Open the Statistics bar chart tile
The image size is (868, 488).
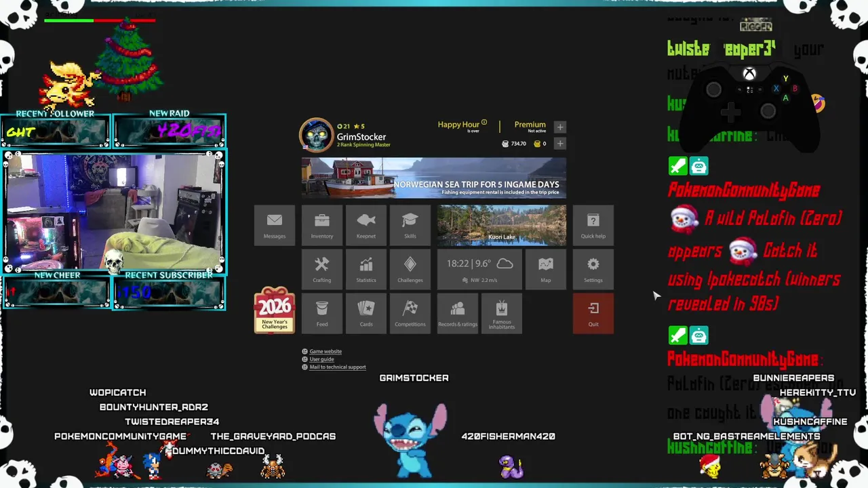point(366,270)
